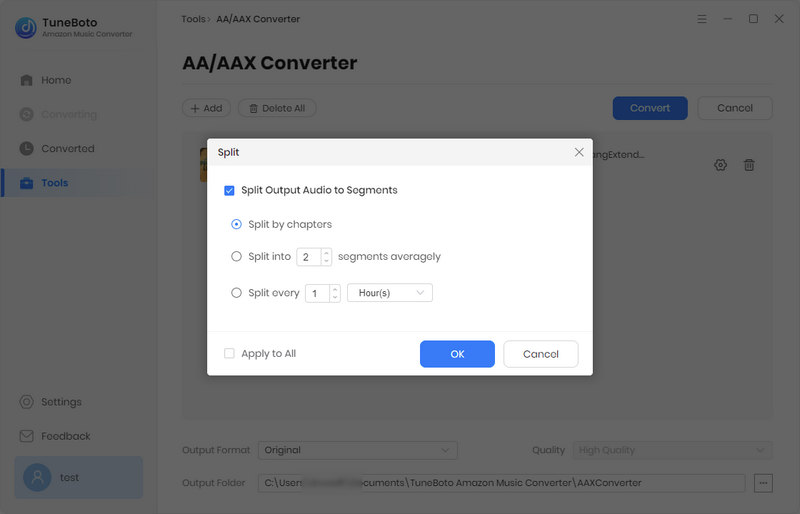Expand the Output Format Original dropdown
Image resolution: width=800 pixels, height=514 pixels.
pyautogui.click(x=358, y=450)
